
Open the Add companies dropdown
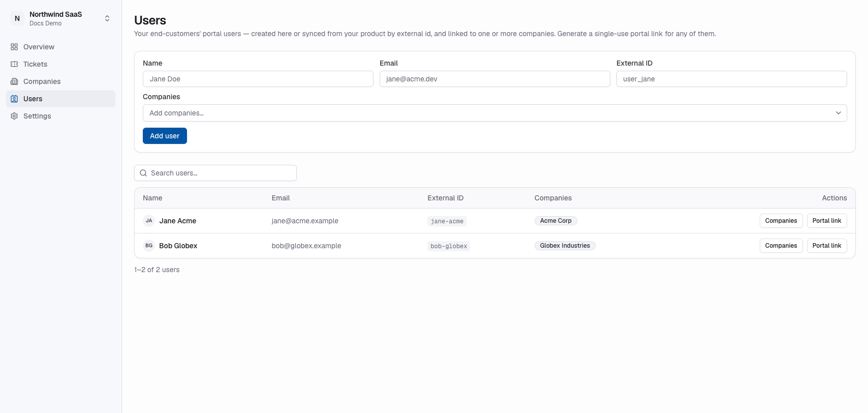click(494, 113)
